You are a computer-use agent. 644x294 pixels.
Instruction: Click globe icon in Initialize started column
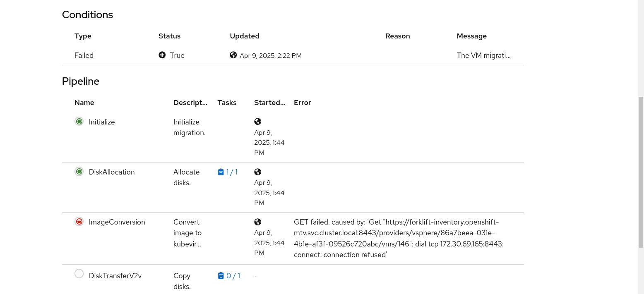(258, 122)
